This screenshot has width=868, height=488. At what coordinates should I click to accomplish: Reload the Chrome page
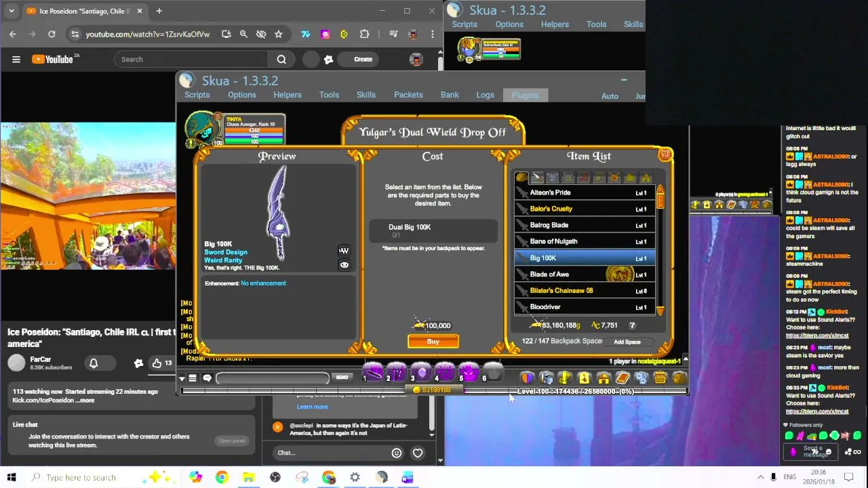coord(52,34)
